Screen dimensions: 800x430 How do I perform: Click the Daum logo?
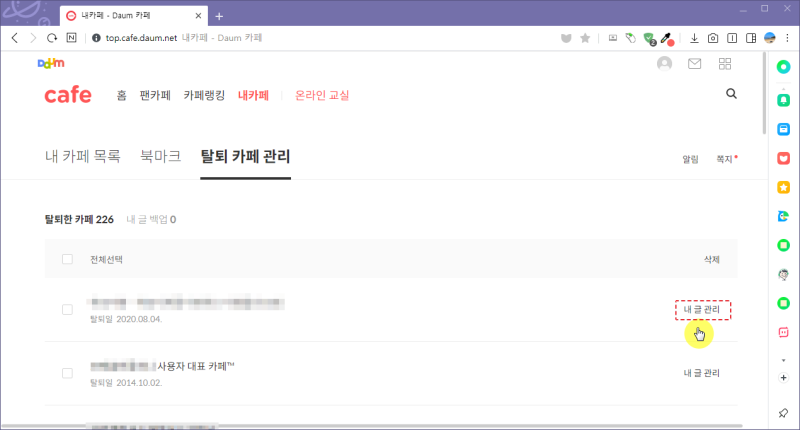tap(51, 63)
